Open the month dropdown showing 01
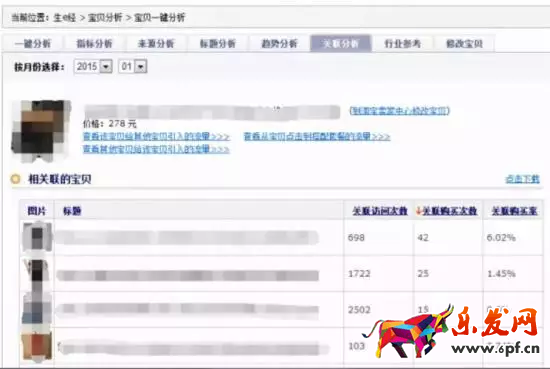Viewport: 550px width, 369px height. [133, 66]
